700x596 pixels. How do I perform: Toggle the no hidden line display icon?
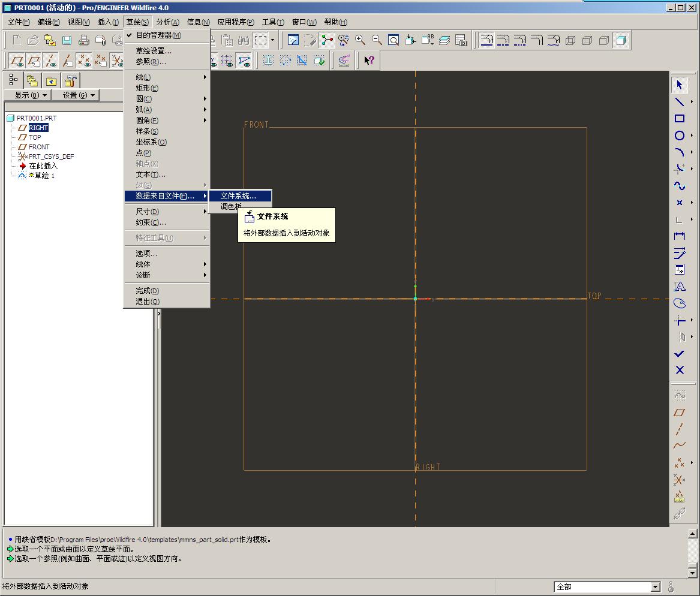pos(604,40)
